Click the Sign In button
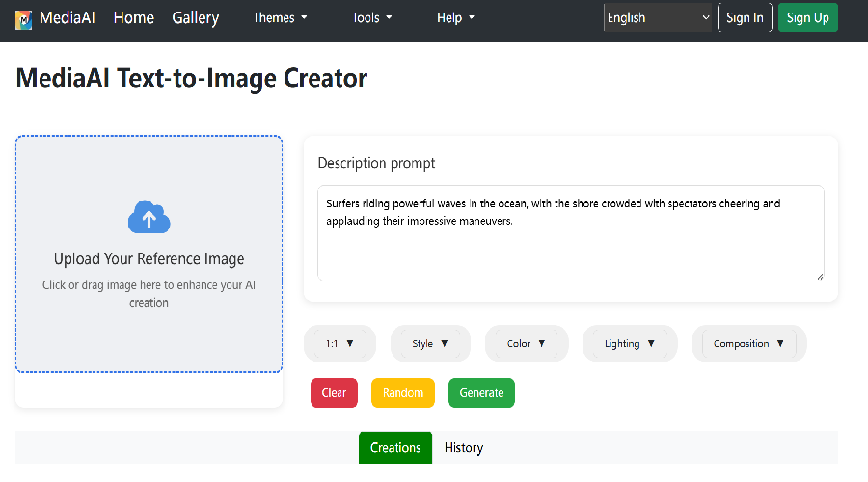 coord(745,17)
